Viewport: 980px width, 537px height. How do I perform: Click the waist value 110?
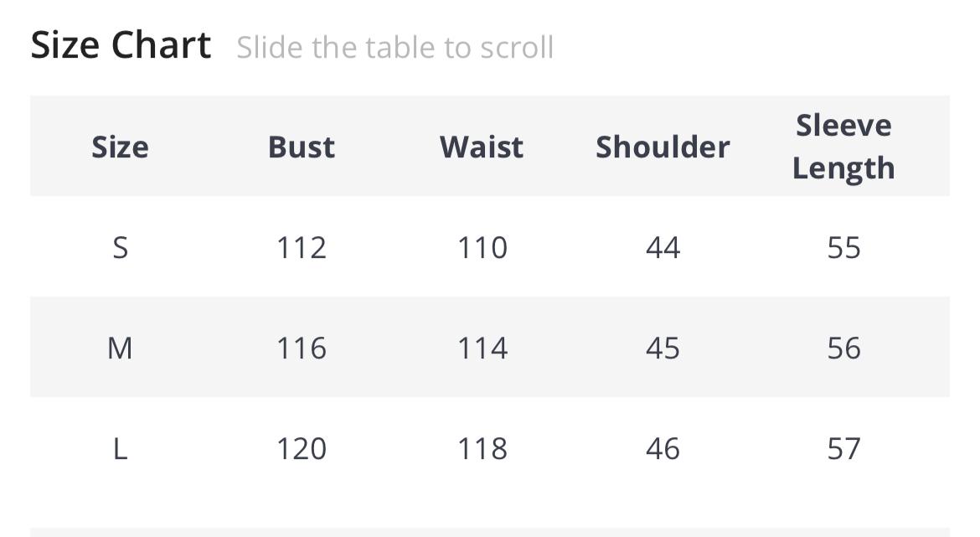point(482,248)
